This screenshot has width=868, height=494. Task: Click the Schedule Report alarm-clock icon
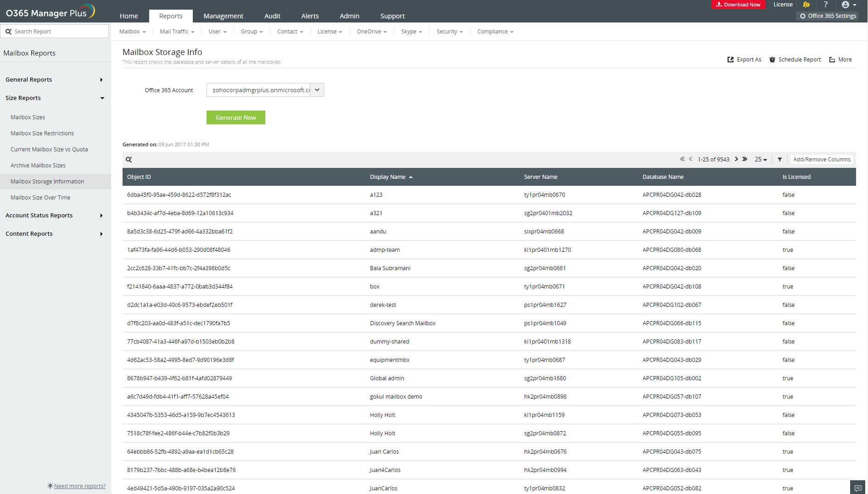pyautogui.click(x=773, y=59)
